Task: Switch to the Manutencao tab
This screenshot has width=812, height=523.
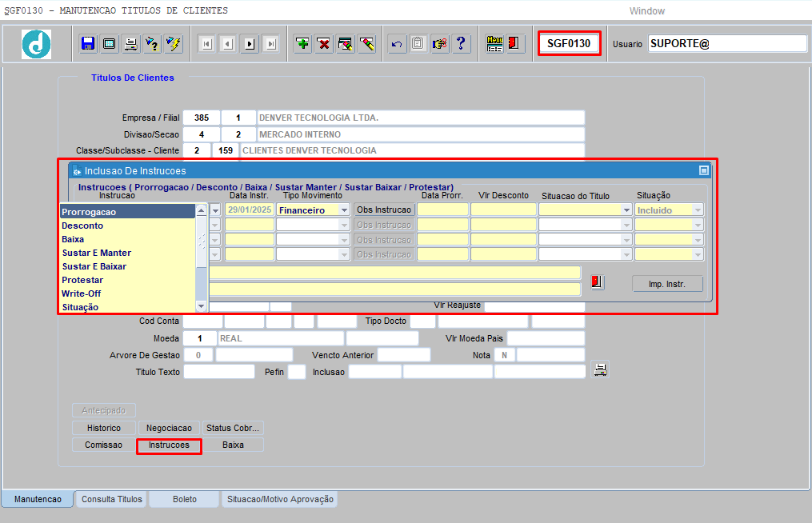Action: point(38,499)
